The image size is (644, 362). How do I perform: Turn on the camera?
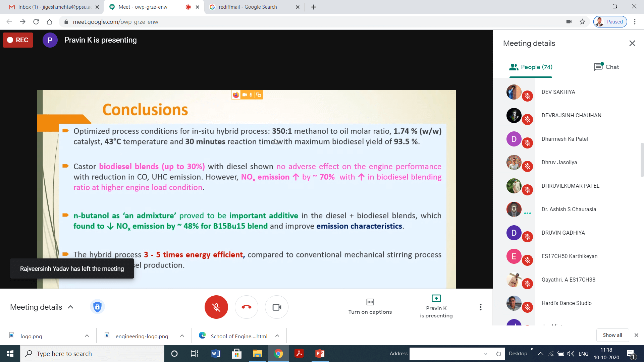click(x=277, y=307)
